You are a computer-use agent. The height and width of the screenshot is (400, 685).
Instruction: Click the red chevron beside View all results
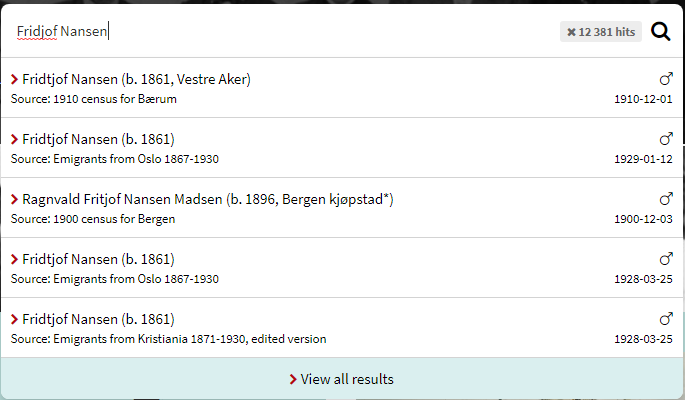[x=292, y=379]
